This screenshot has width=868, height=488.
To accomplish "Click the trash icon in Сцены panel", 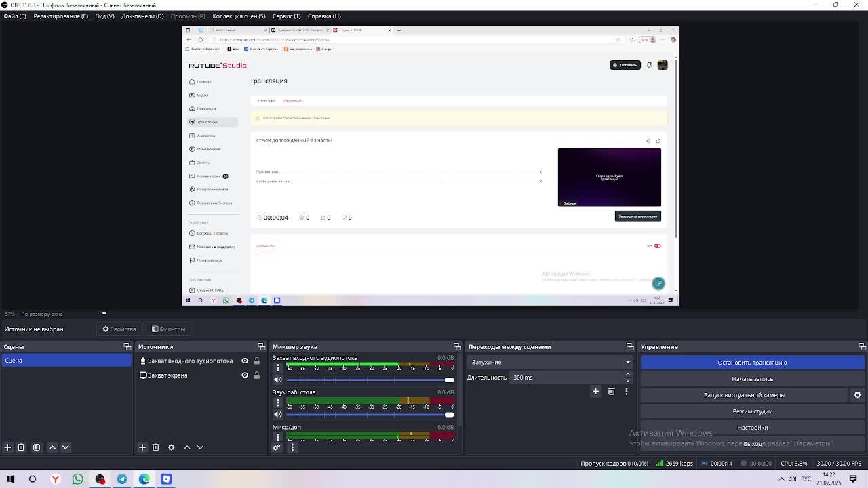I will click(21, 447).
